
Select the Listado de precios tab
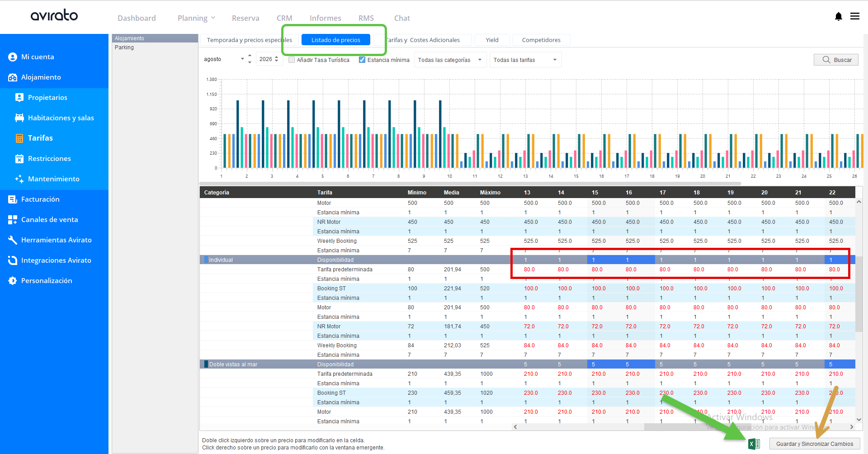tap(336, 40)
